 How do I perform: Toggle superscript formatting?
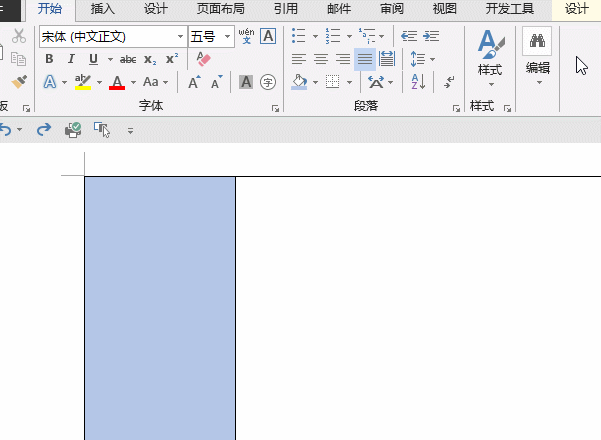pyautogui.click(x=172, y=59)
